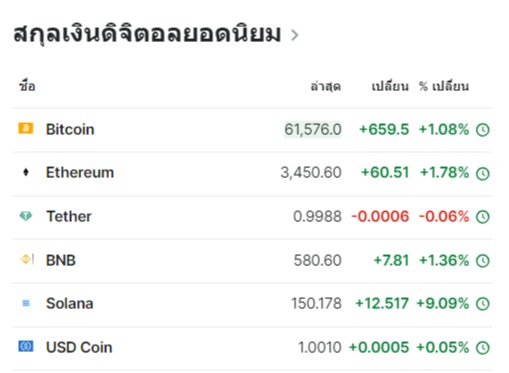Click the BNB yellow logo icon

[x=27, y=259]
